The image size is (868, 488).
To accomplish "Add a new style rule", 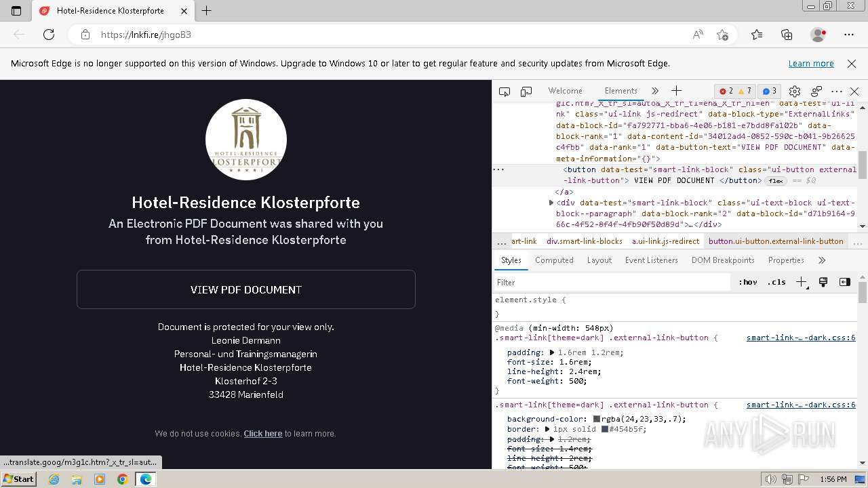I will 802,282.
